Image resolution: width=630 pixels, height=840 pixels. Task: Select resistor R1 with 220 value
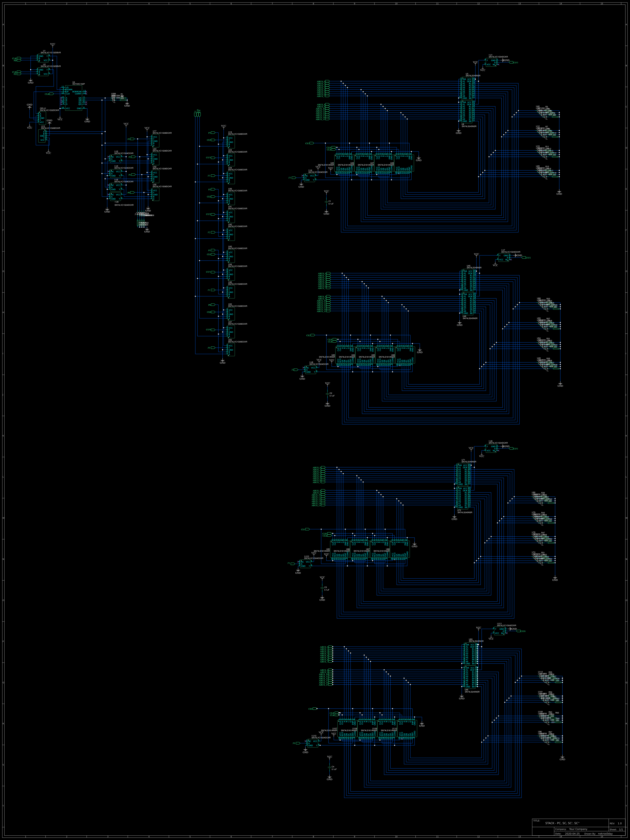[123, 98]
